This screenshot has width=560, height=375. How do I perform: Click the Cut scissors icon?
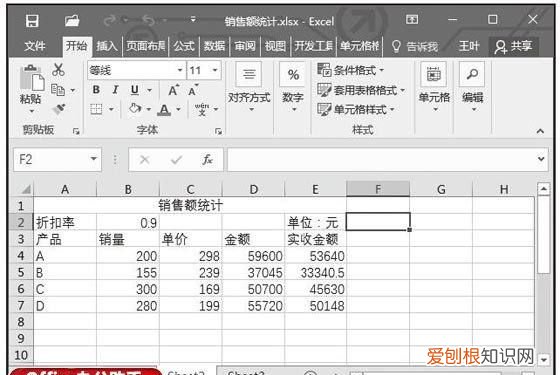[x=58, y=69]
